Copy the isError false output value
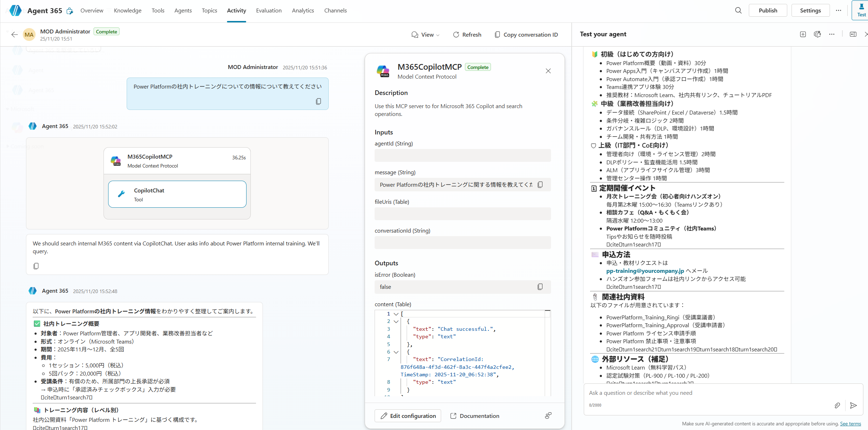The image size is (868, 430). (x=540, y=287)
